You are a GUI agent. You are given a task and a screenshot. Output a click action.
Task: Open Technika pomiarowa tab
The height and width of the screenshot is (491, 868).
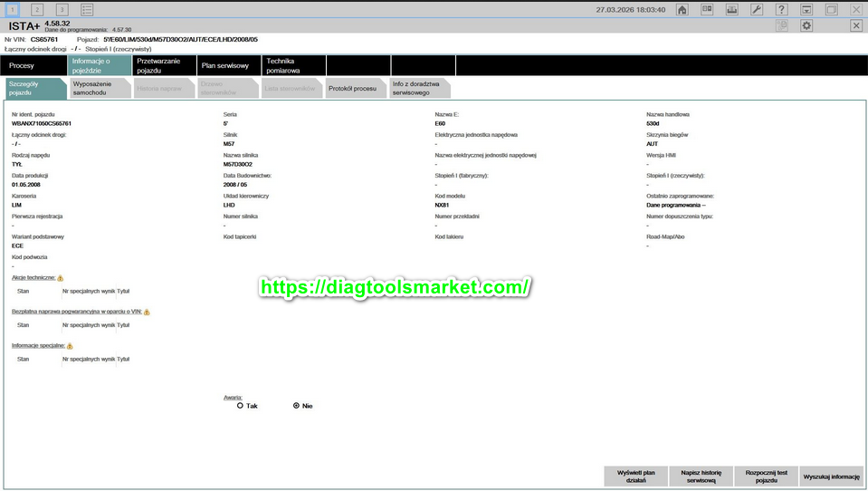click(291, 66)
